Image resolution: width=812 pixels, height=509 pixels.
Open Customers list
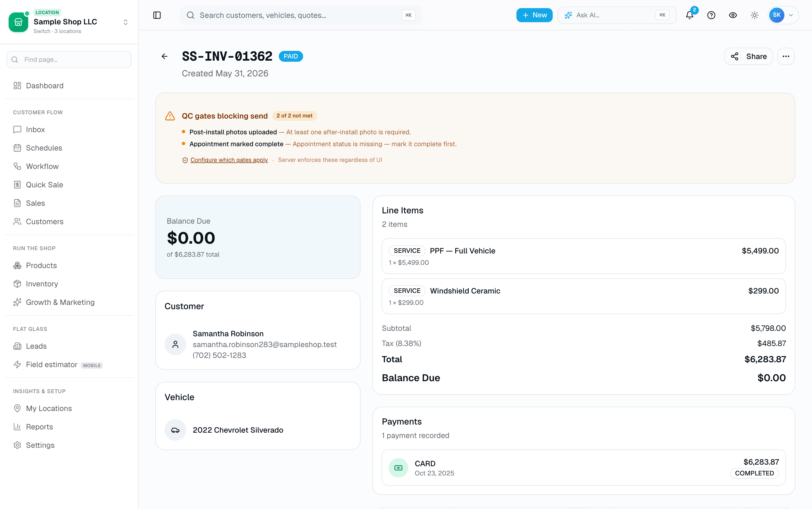pos(69,221)
